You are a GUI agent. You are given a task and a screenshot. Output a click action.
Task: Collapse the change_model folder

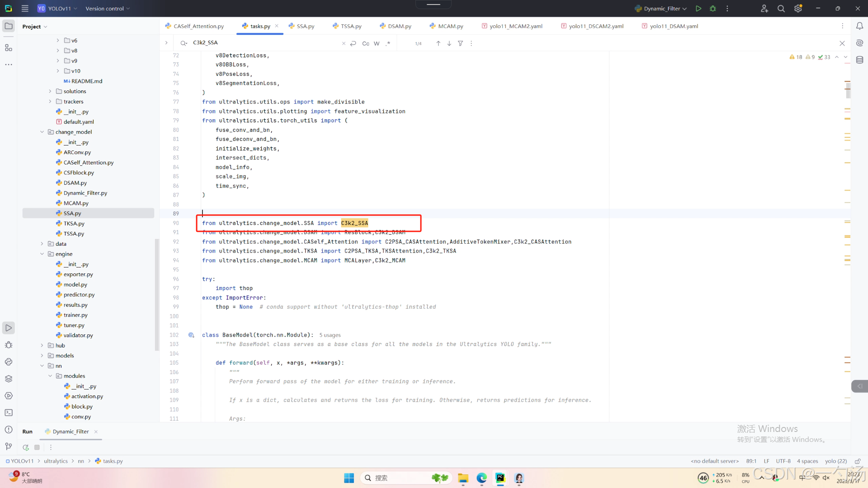click(42, 132)
